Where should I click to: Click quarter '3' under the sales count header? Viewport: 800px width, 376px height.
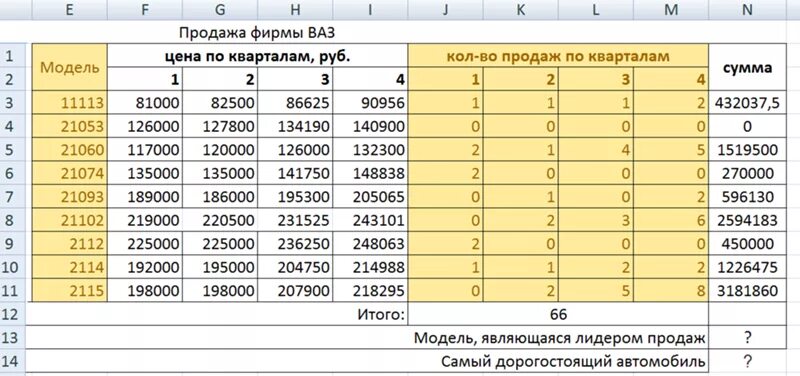coord(596,80)
